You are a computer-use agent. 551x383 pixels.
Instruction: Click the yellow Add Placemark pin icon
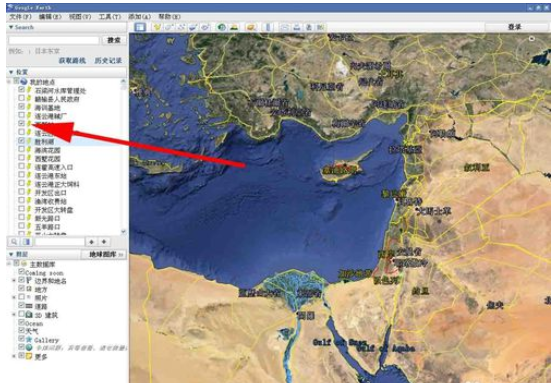(x=157, y=27)
